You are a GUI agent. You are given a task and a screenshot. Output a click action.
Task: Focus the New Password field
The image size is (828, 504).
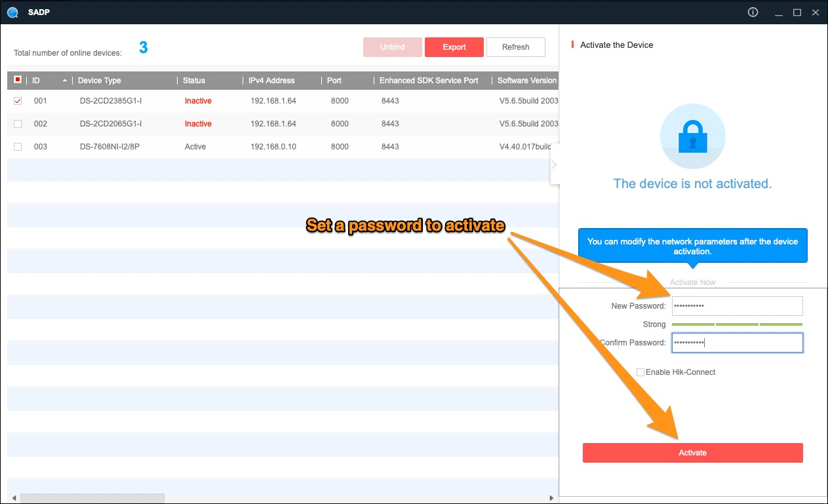(737, 306)
